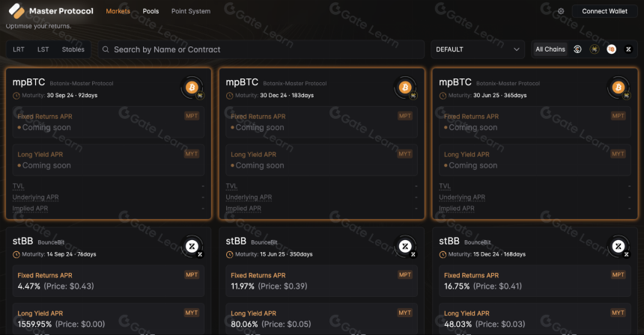
Task: Click MYT badge on stBB 14 Sep 24 card
Action: click(x=192, y=313)
